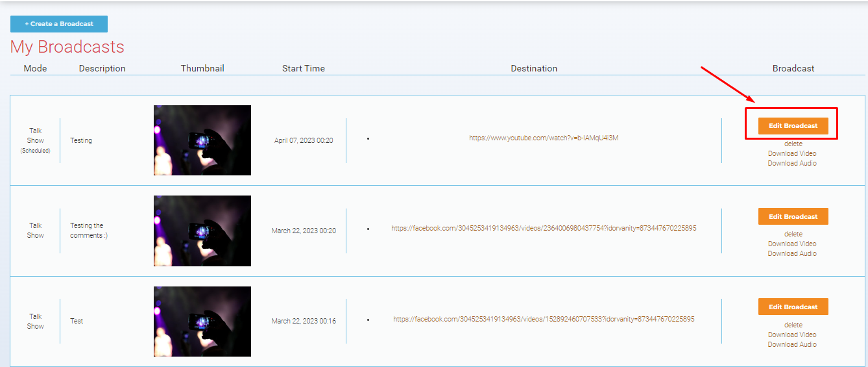This screenshot has width=868, height=367.
Task: Click the Description column header
Action: pyautogui.click(x=102, y=68)
